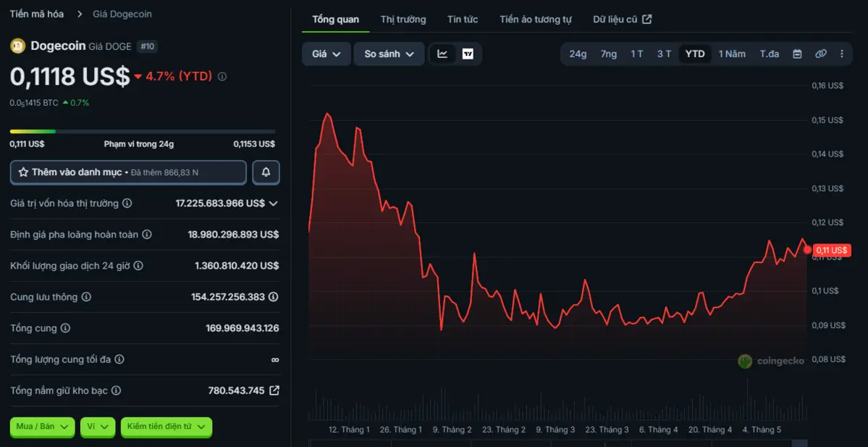
Task: Open the Ví wallet dropdown
Action: [x=98, y=427]
